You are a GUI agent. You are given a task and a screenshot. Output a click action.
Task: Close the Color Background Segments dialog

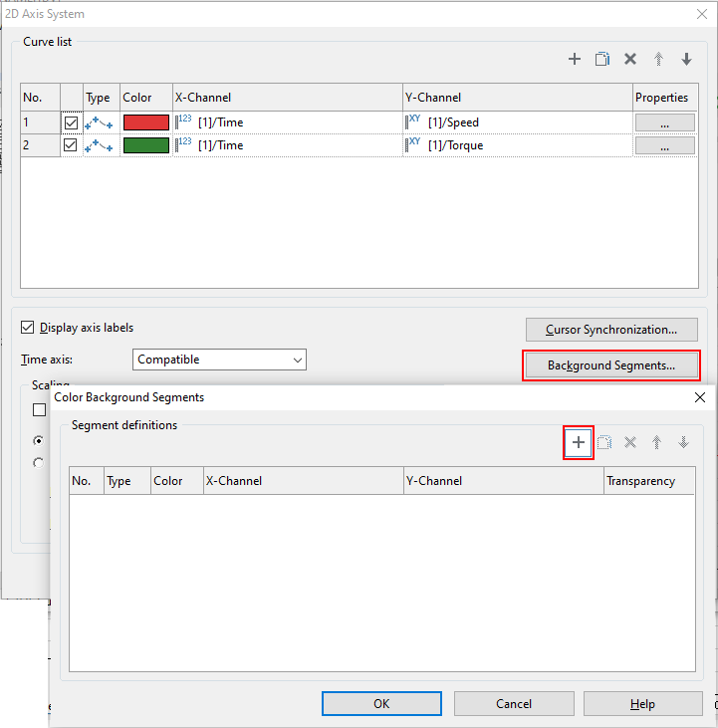coord(698,396)
